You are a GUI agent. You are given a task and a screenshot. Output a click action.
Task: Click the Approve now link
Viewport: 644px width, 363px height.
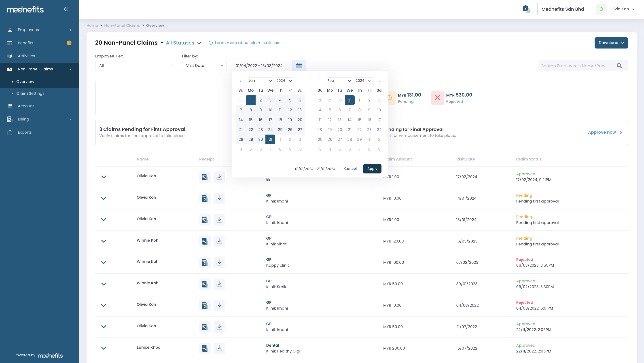coord(602,132)
